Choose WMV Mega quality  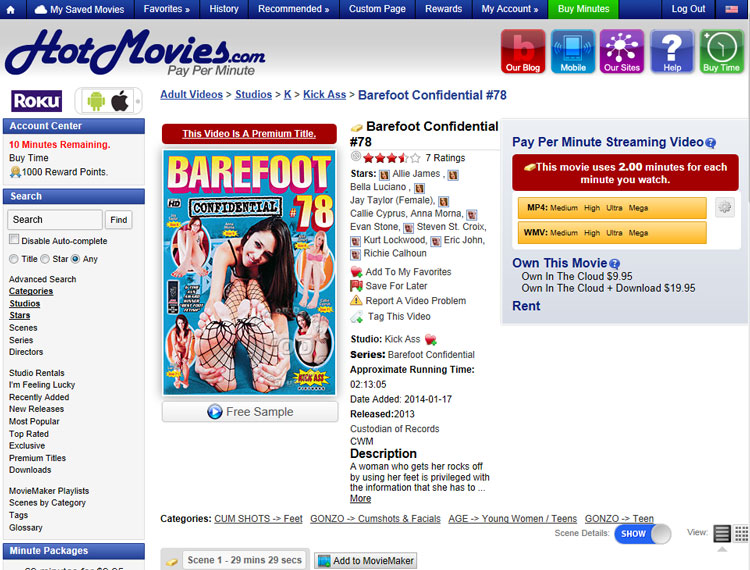click(x=638, y=233)
